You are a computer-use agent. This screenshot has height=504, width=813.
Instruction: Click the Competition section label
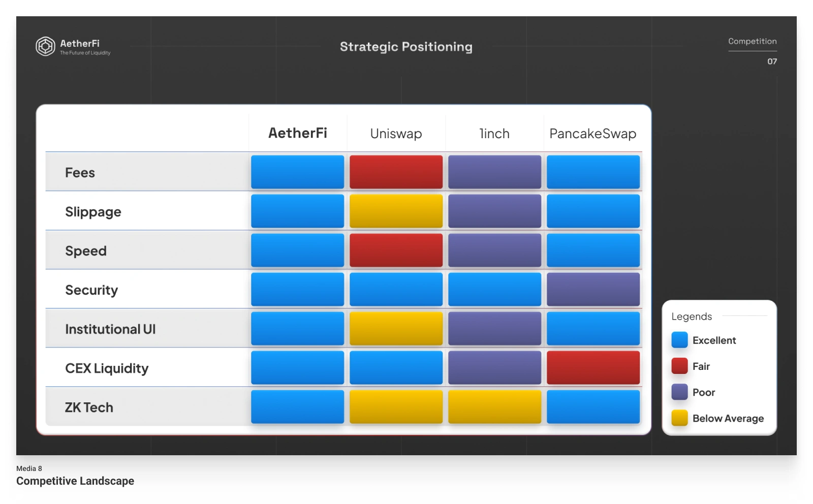[x=752, y=41]
